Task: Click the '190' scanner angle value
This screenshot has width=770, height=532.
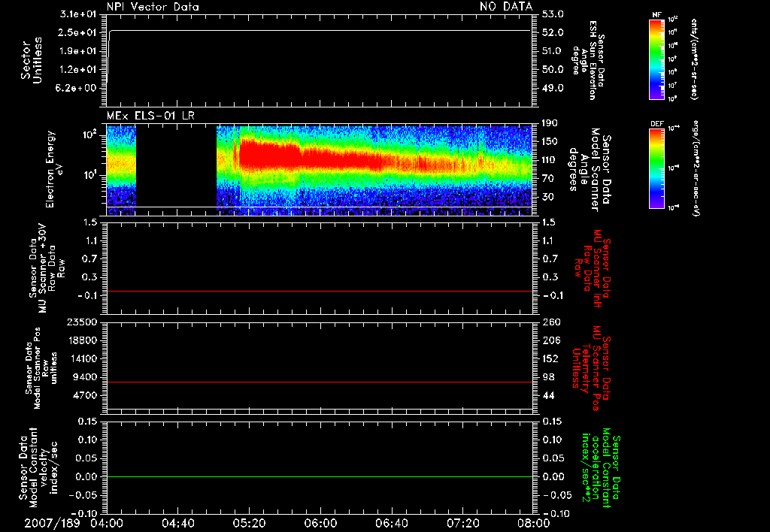Action: (550, 122)
